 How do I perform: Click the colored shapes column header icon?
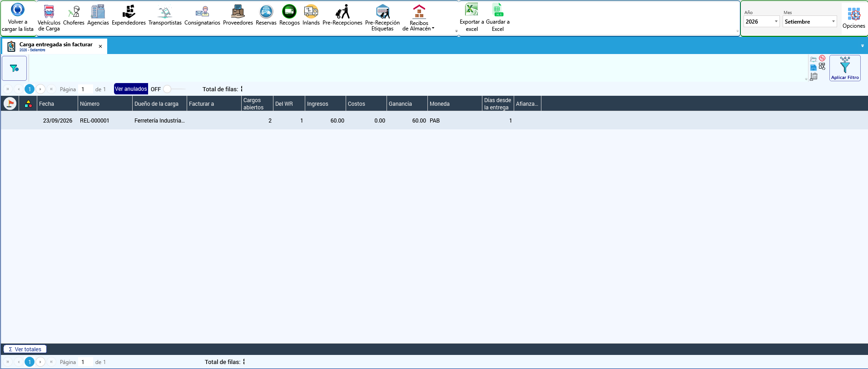pyautogui.click(x=28, y=103)
